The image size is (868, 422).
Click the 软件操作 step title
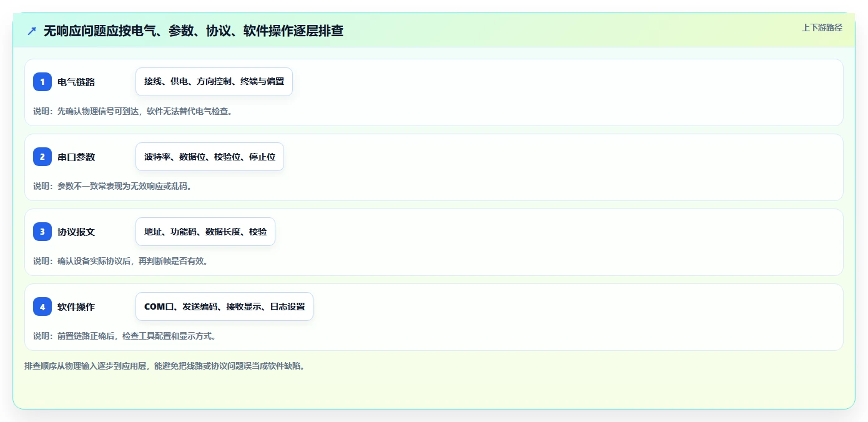76,307
